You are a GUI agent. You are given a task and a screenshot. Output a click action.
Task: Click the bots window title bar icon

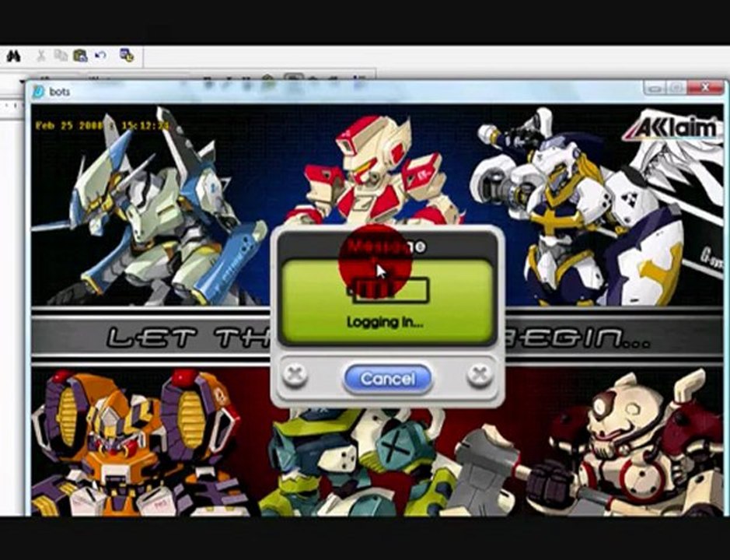[39, 92]
